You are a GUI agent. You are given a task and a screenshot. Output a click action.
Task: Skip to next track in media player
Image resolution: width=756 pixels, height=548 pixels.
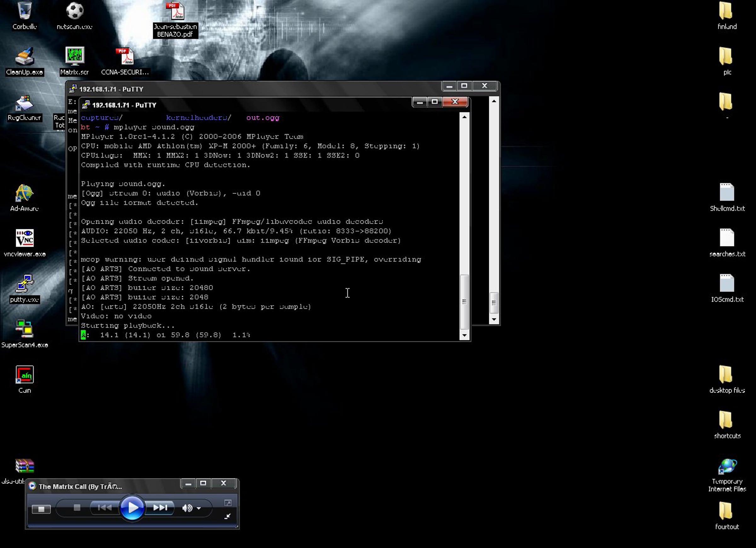160,508
